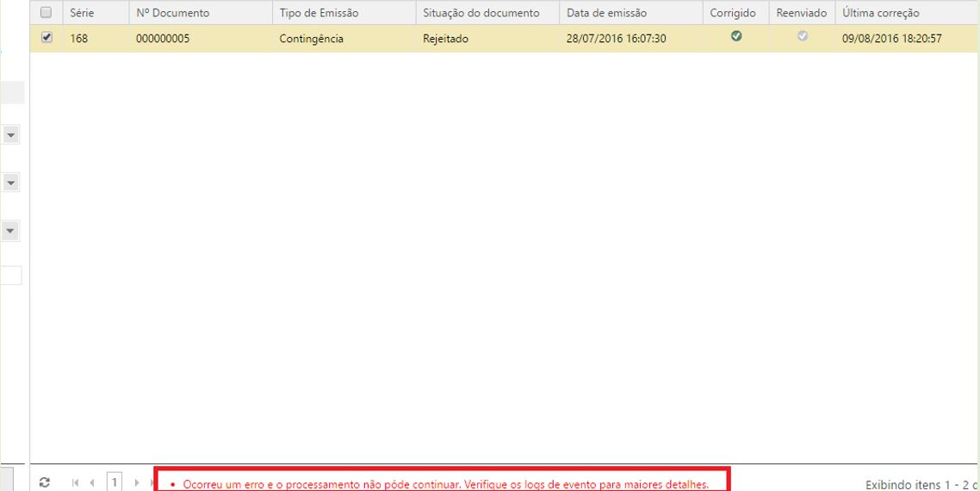
Task: Click the grey Reenviado check icon
Action: pyautogui.click(x=803, y=37)
